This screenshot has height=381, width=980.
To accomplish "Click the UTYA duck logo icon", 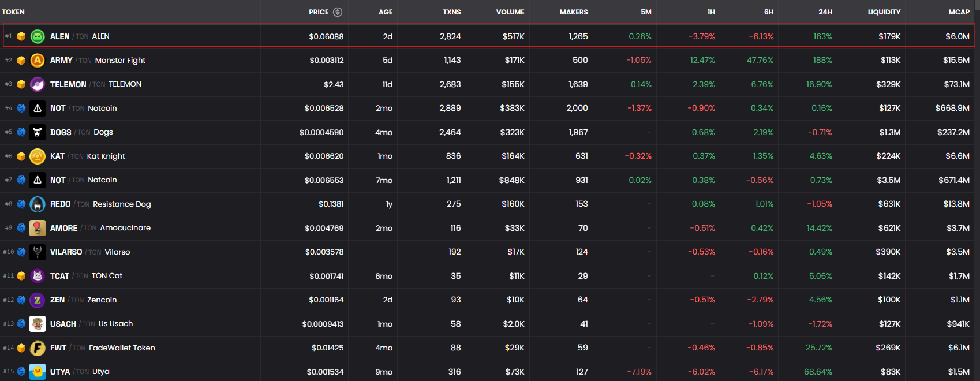I will [x=38, y=372].
